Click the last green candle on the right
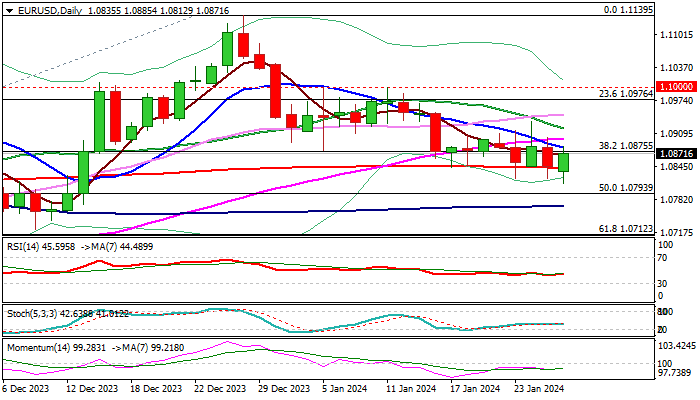The height and width of the screenshot is (400, 700). click(x=564, y=162)
